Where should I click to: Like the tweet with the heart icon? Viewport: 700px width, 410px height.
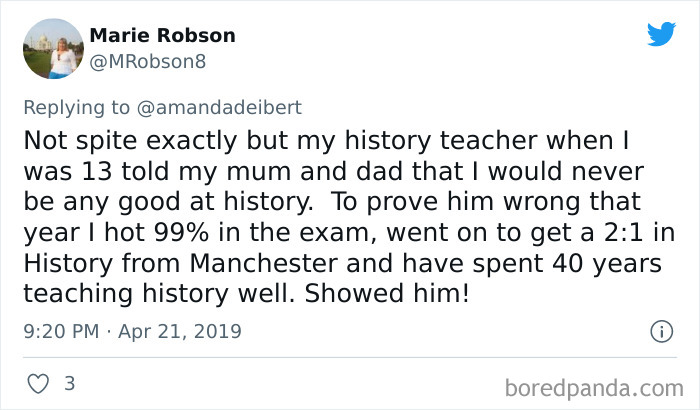tap(38, 384)
